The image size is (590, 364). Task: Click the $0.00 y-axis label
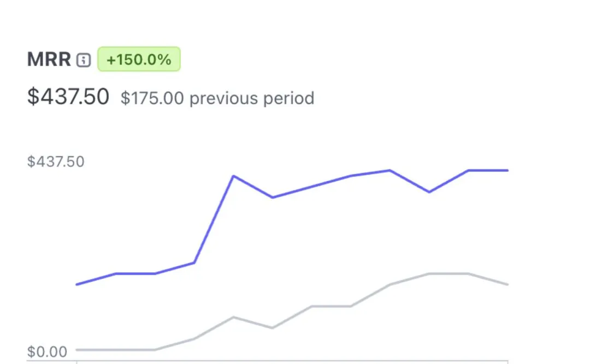coord(47,351)
